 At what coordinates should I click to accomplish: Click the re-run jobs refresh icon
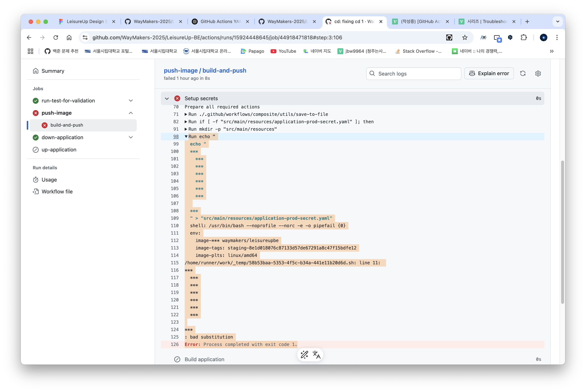click(523, 73)
